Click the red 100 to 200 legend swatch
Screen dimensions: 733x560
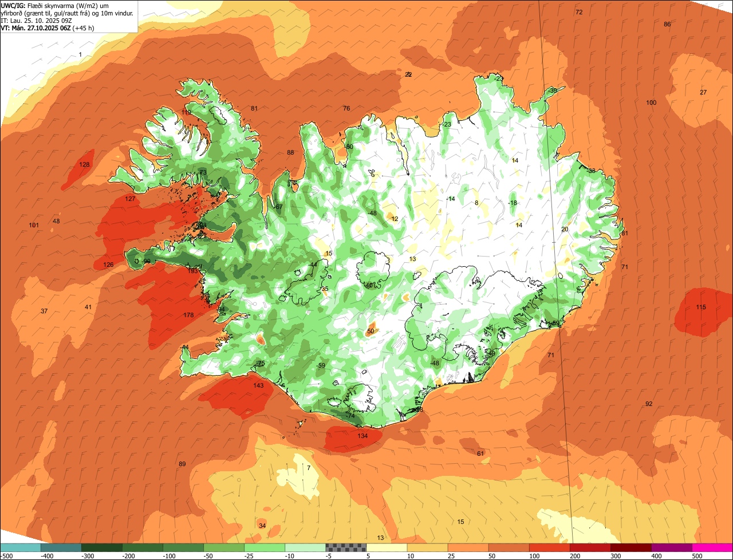click(x=549, y=547)
